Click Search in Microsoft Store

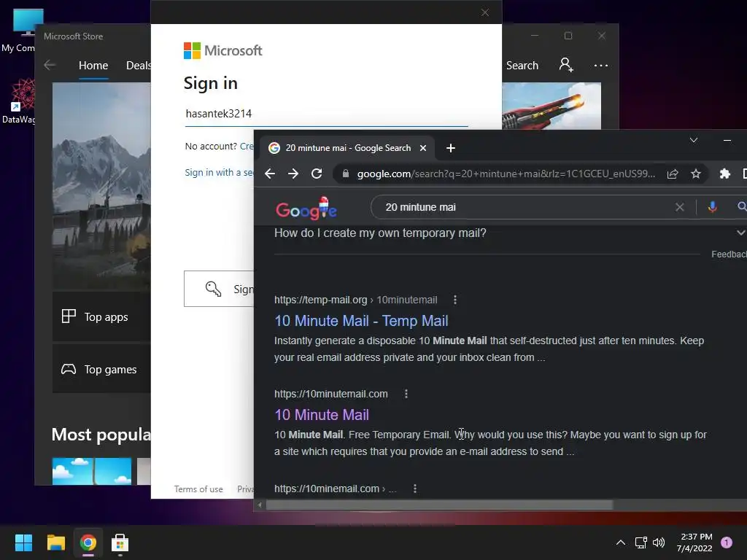point(522,65)
